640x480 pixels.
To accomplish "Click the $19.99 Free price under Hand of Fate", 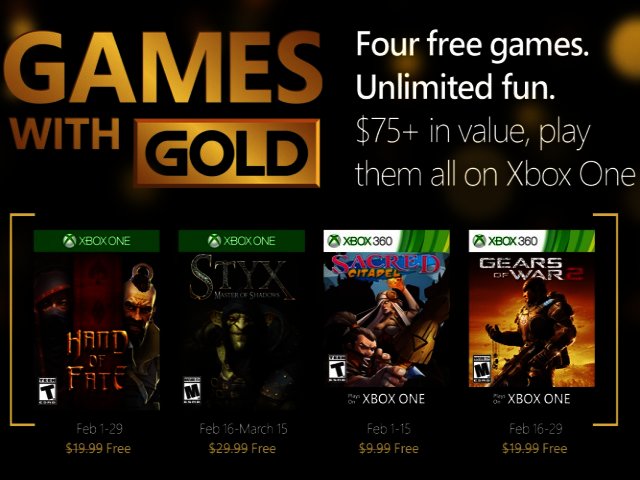I will click(x=98, y=449).
